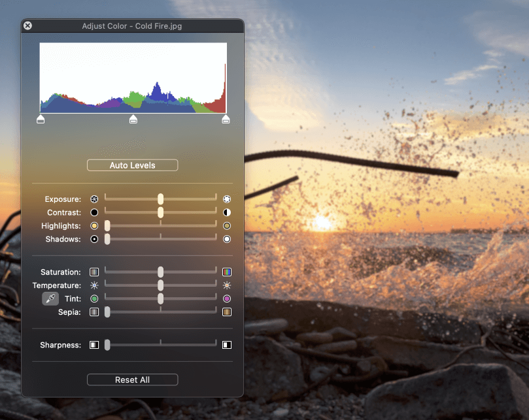Click the setting sun in the photo
This screenshot has height=420, width=529.
coord(322,223)
